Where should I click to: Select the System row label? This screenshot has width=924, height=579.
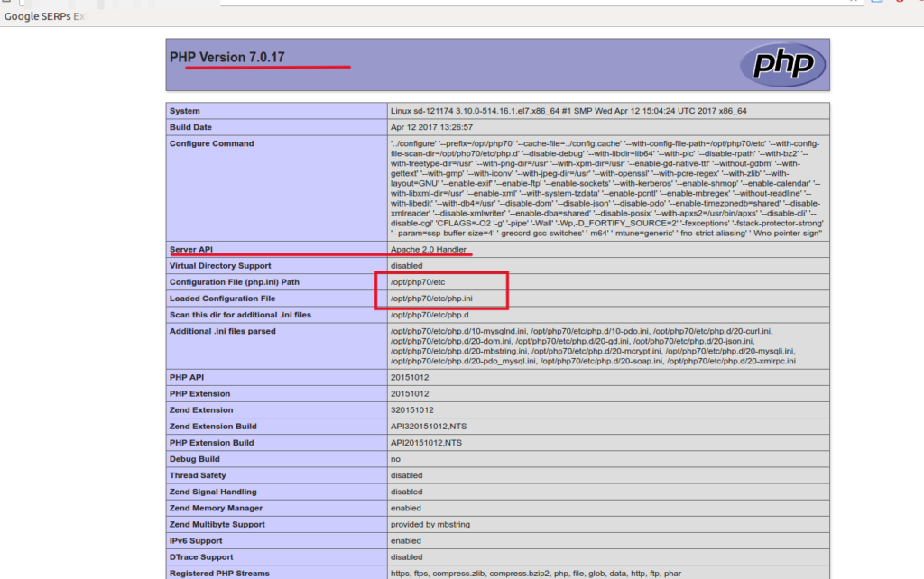[185, 111]
